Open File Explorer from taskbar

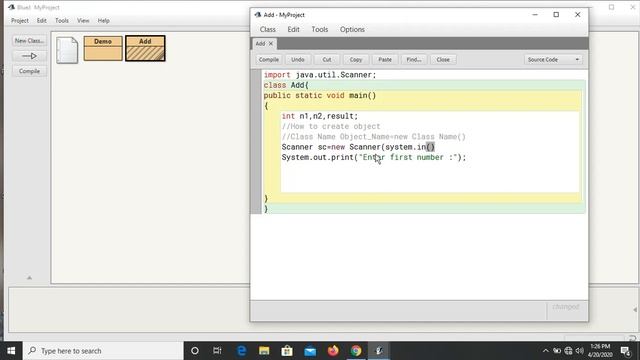point(264,351)
